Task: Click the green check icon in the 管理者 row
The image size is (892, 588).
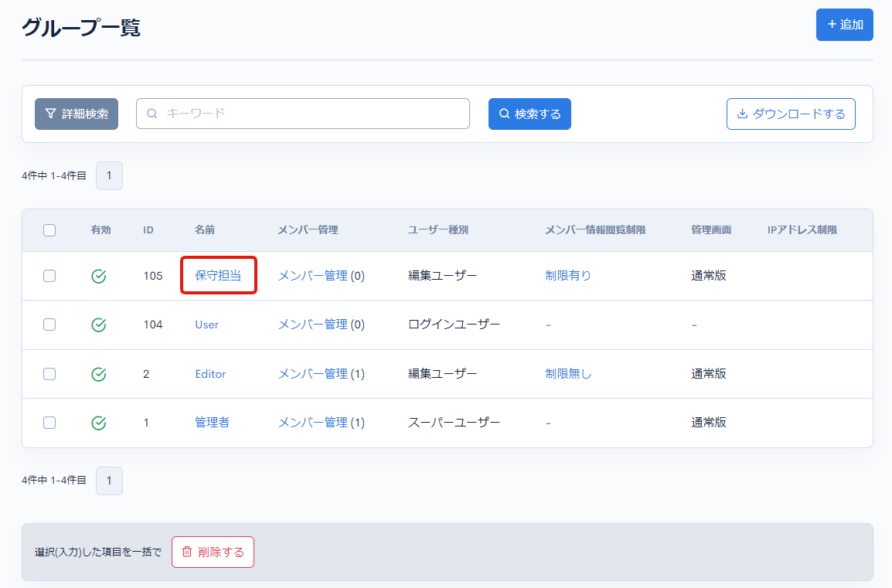Action: click(x=98, y=423)
